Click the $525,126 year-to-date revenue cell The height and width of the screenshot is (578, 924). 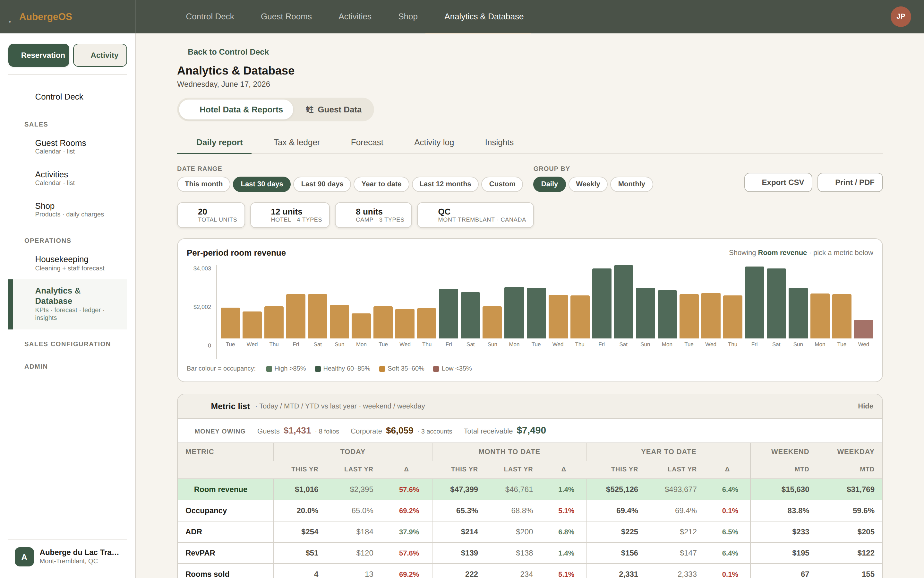621,489
